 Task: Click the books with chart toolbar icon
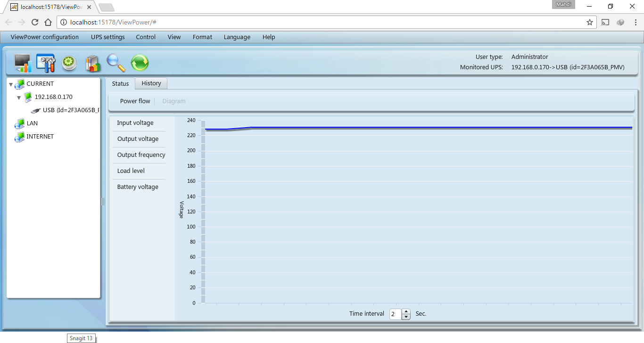93,63
